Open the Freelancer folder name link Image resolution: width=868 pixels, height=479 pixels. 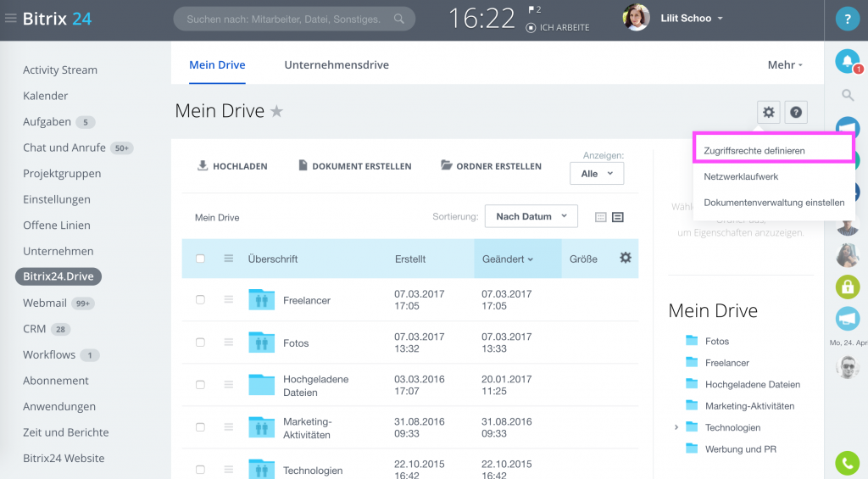point(307,300)
